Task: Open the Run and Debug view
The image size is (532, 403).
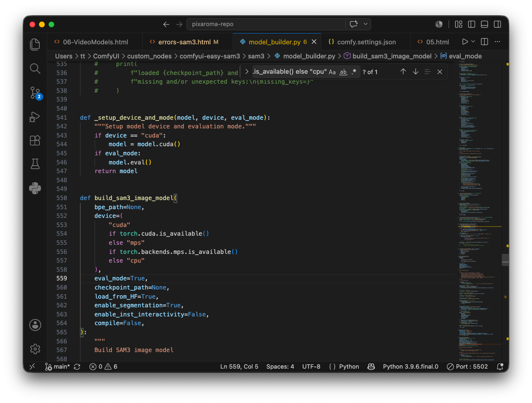Action: pos(35,117)
